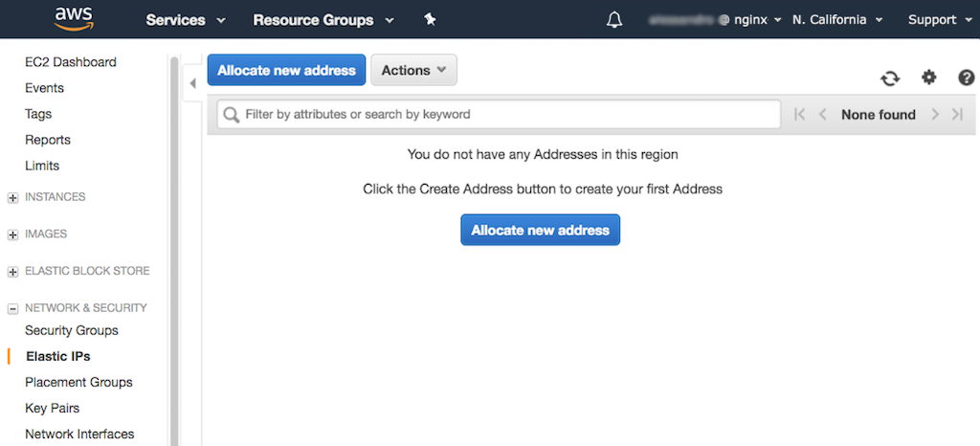Click the AWS logo home icon
980x446 pixels.
(x=73, y=19)
